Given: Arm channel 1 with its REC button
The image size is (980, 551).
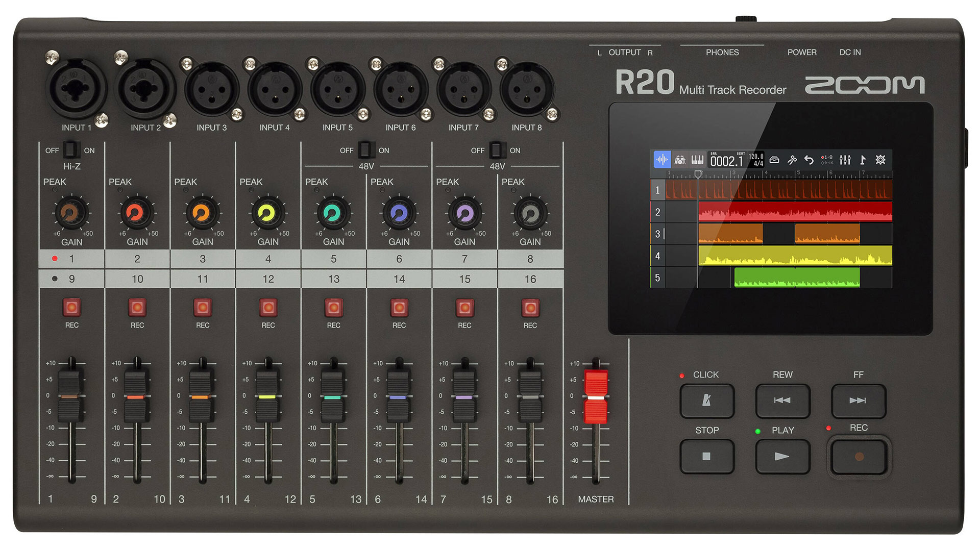Looking at the screenshot, I should (x=71, y=308).
